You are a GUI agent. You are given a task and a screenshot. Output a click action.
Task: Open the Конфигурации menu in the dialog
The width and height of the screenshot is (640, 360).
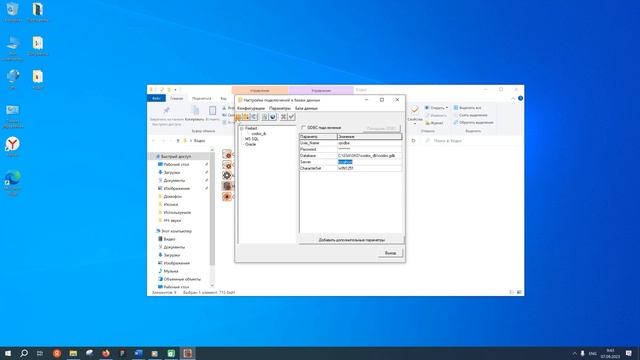pos(251,108)
